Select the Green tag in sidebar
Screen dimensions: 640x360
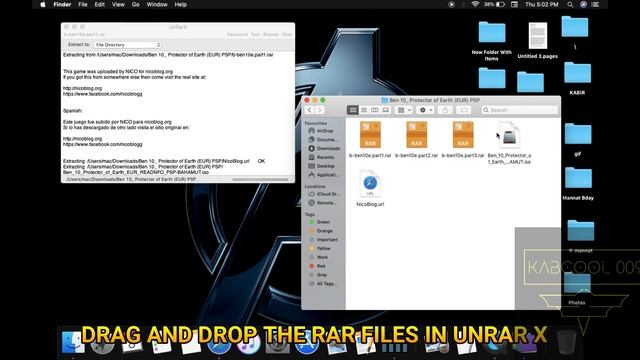click(319, 222)
